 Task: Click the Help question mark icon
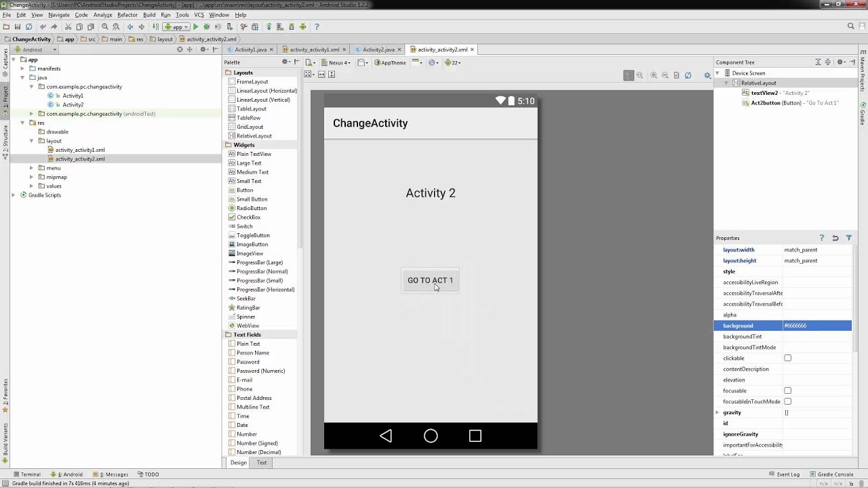click(317, 26)
